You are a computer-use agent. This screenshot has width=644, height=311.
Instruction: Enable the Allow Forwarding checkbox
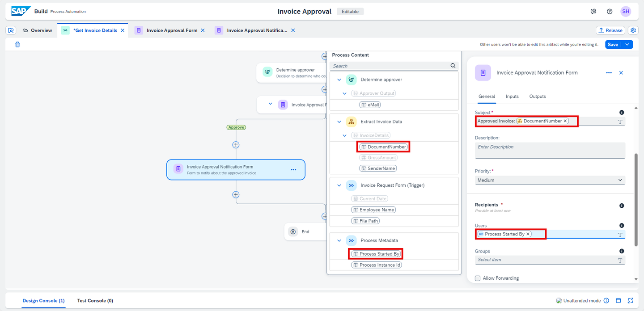click(478, 278)
